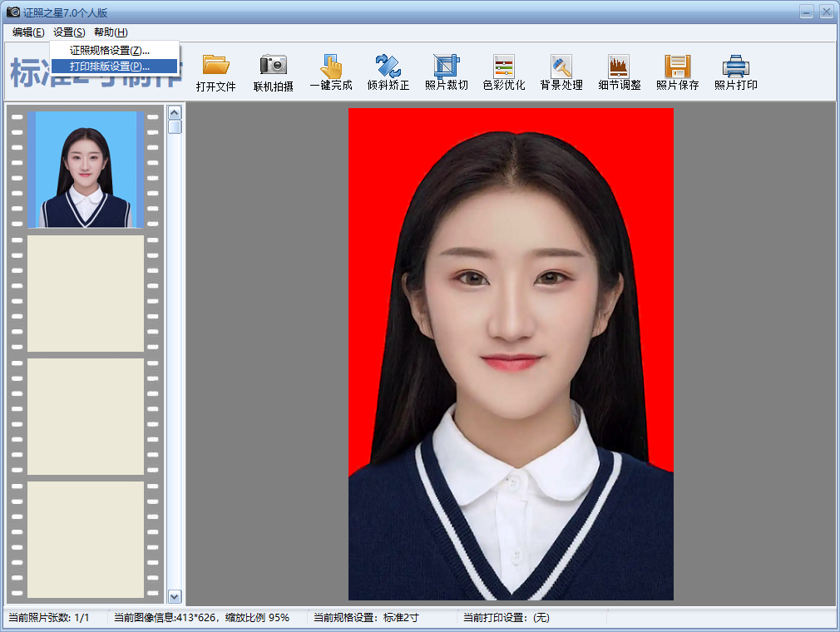Click the filmstrip scrollbar down arrow

(x=175, y=595)
